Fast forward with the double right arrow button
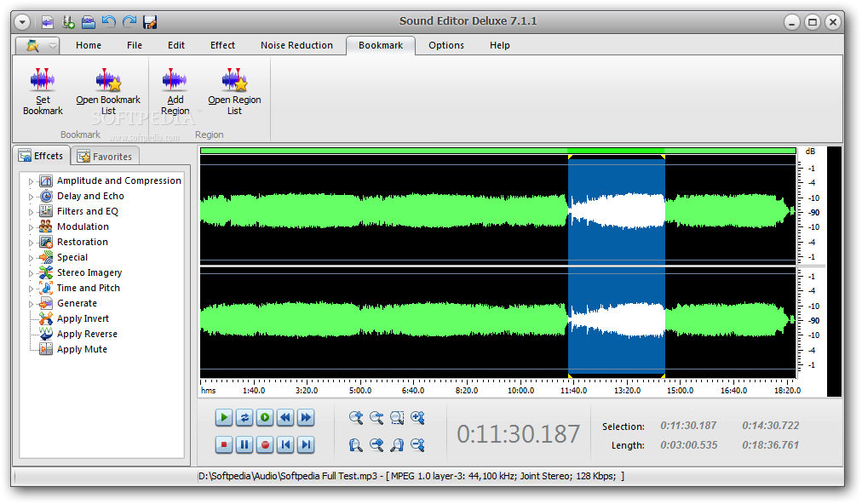The width and height of the screenshot is (862, 504). (x=306, y=418)
